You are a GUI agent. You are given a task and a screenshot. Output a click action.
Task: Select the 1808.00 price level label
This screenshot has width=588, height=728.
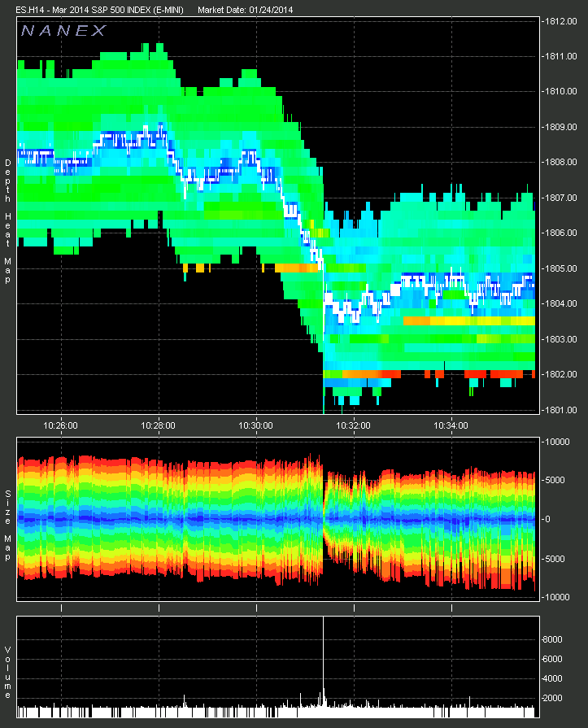(x=560, y=163)
